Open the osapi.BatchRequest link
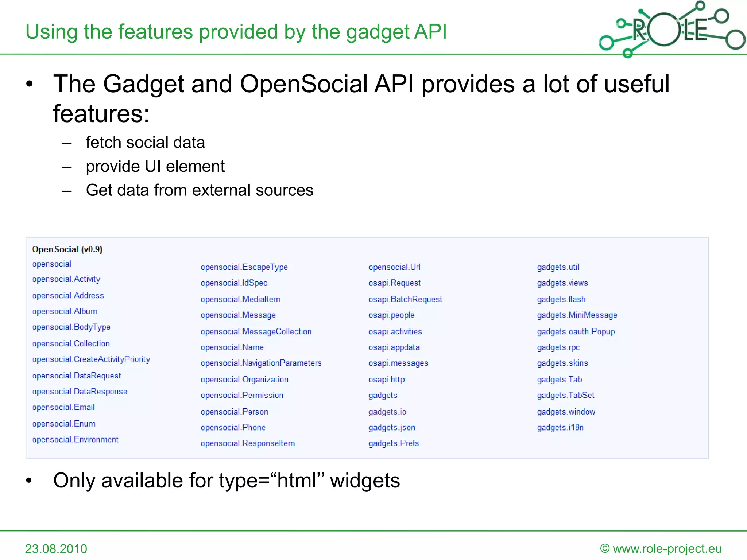Screen dimensions: 747x560 pyautogui.click(x=405, y=299)
